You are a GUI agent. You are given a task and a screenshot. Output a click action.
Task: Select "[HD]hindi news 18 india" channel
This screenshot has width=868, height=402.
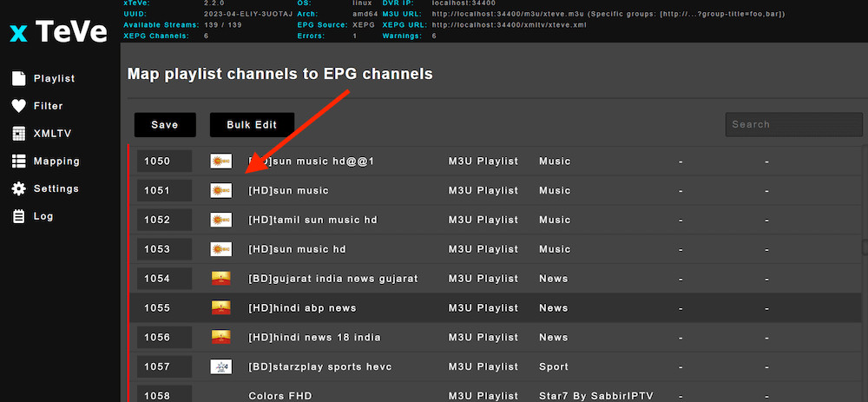tap(314, 337)
